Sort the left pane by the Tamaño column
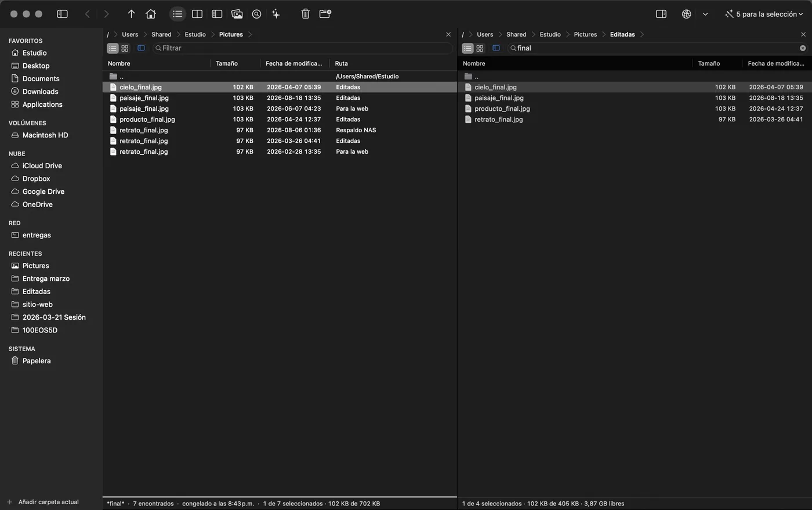This screenshot has width=812, height=510. (x=235, y=63)
